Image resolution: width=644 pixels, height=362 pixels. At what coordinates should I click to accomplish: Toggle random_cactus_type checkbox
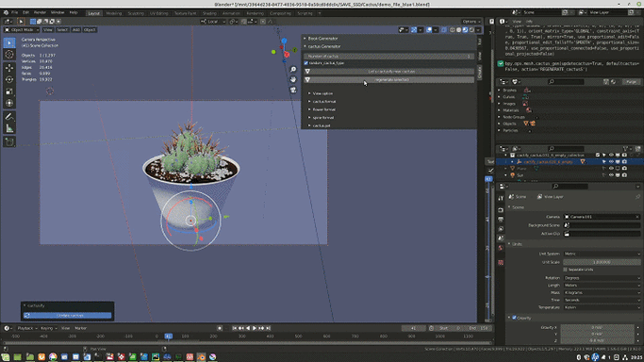point(306,63)
